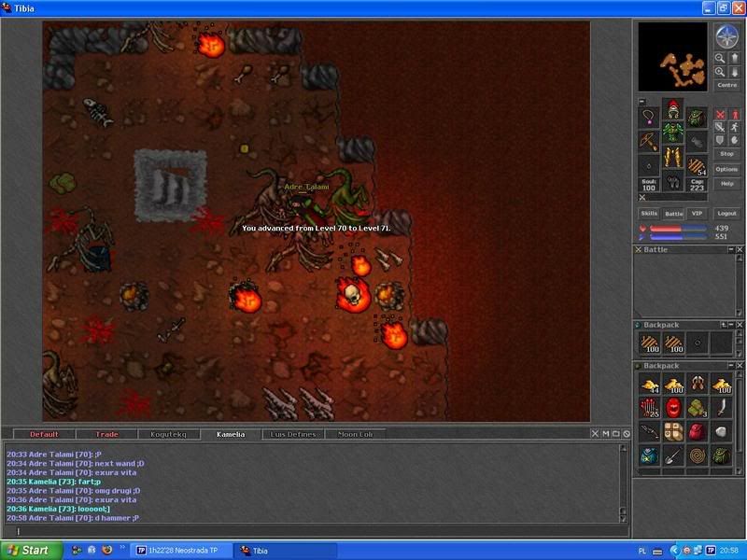
Task: Select the crossbow weapon slot
Action: pos(649,141)
